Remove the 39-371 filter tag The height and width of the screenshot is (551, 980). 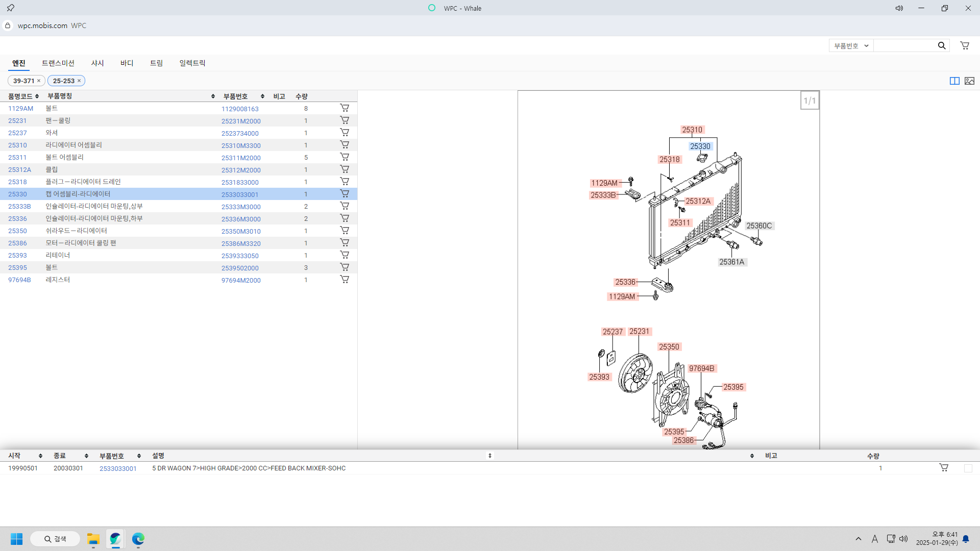tap(39, 81)
